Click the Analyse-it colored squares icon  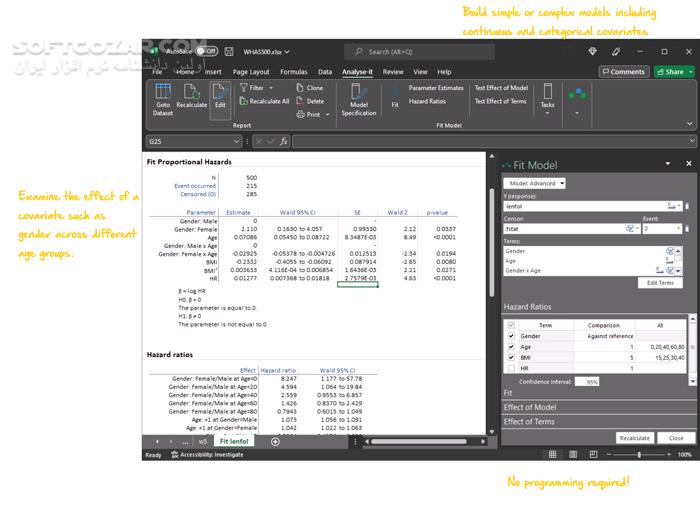tap(577, 93)
